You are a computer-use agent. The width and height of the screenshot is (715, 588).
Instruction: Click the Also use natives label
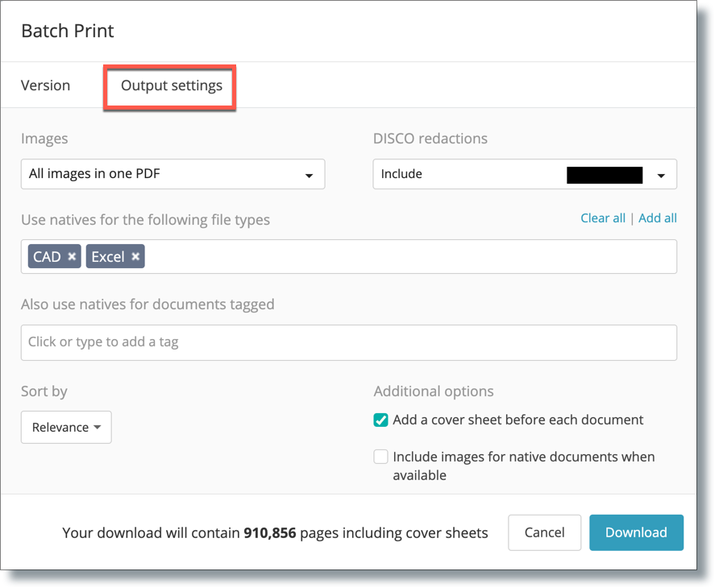click(x=148, y=304)
